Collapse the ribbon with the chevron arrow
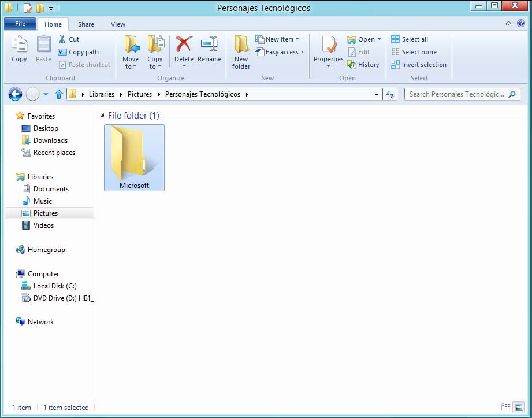 (508, 24)
